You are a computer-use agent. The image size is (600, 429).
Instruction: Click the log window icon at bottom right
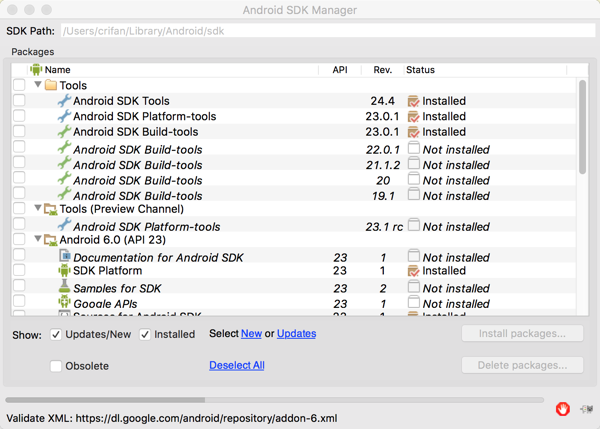[x=585, y=408]
